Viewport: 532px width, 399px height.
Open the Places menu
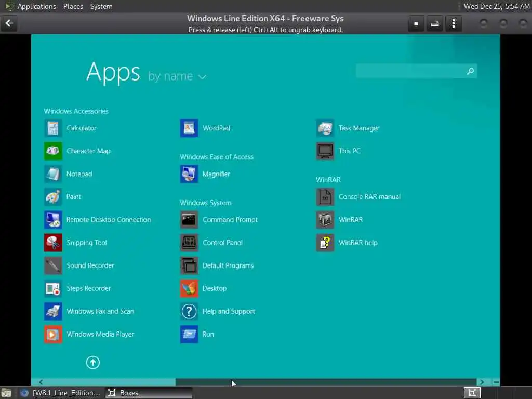coord(73,6)
